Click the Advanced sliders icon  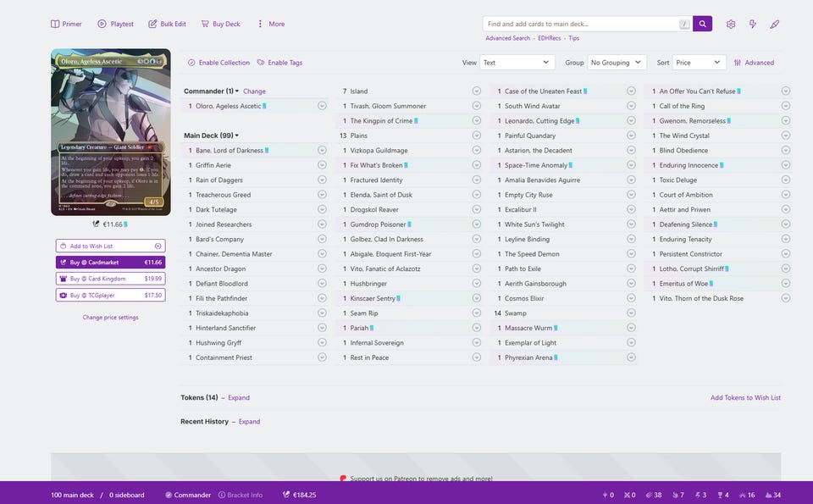click(738, 63)
